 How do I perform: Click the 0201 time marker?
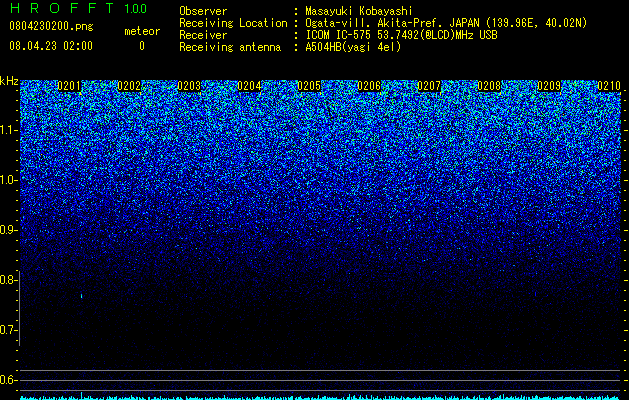(69, 86)
